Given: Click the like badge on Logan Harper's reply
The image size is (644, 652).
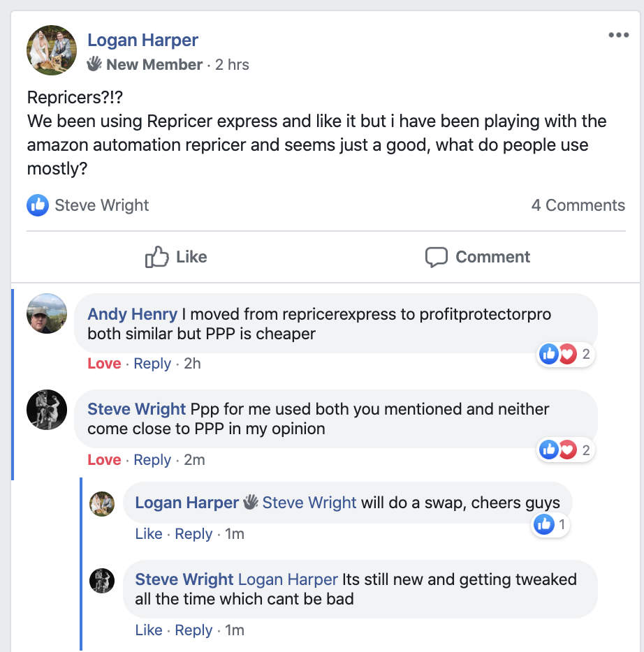Looking at the screenshot, I should [x=550, y=524].
